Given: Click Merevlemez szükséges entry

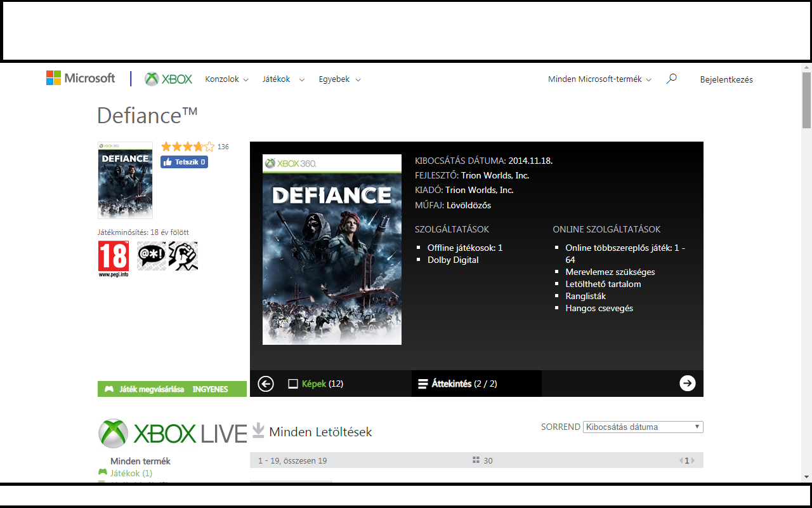Looking at the screenshot, I should [610, 272].
